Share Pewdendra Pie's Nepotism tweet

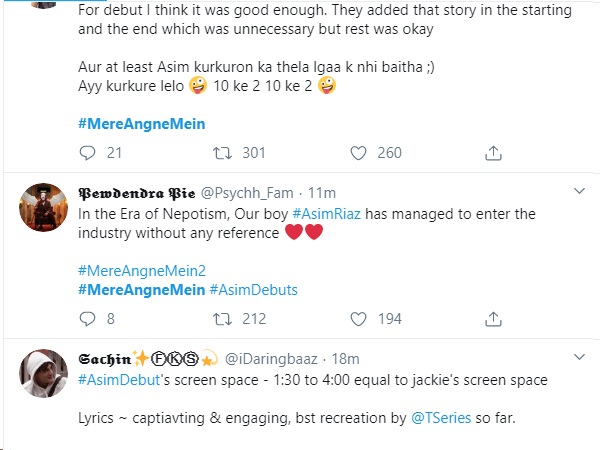pos(493,319)
